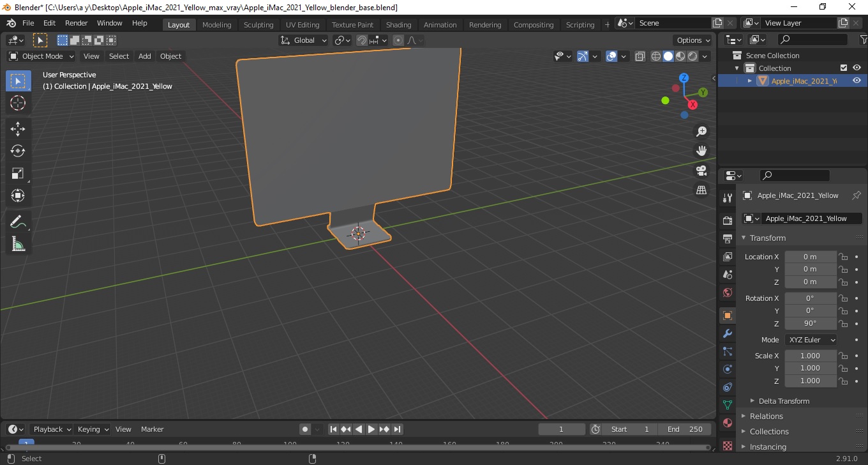
Task: Hide Apple_iMac_2021 object in outliner
Action: coord(857,80)
